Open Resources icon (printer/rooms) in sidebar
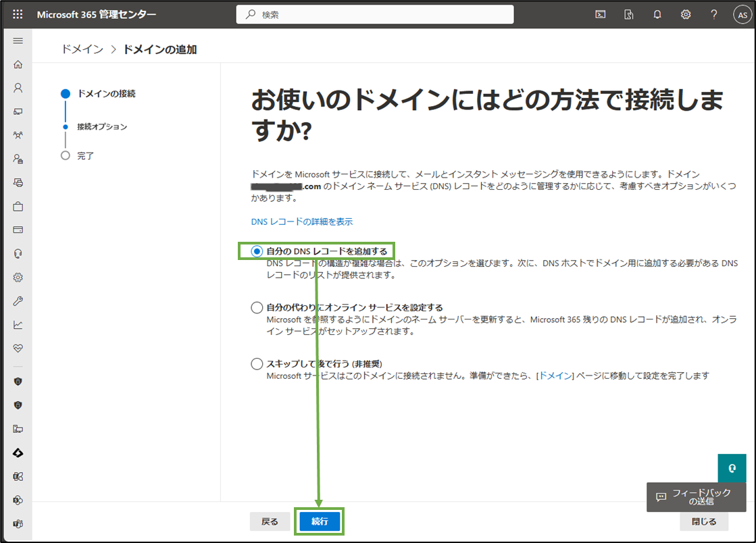This screenshot has width=756, height=543. coord(18,182)
